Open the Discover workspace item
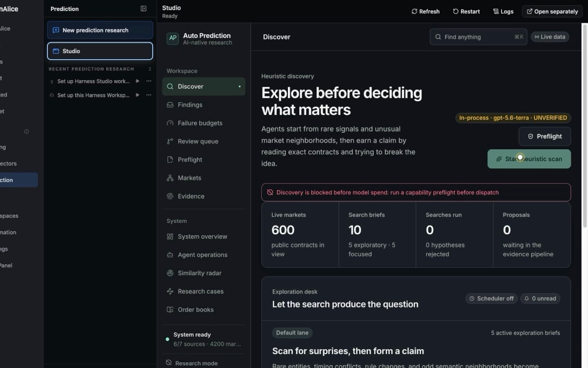Image resolution: width=588 pixels, height=368 pixels. [x=204, y=86]
